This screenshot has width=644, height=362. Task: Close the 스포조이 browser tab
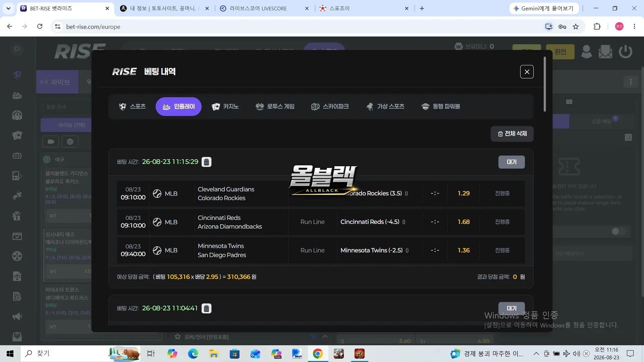(407, 8)
